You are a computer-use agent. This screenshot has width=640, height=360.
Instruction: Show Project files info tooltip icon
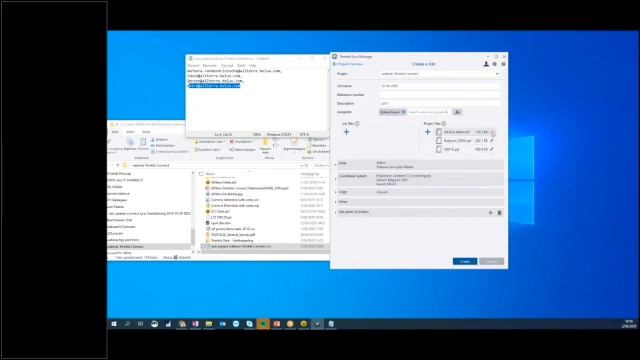point(444,123)
